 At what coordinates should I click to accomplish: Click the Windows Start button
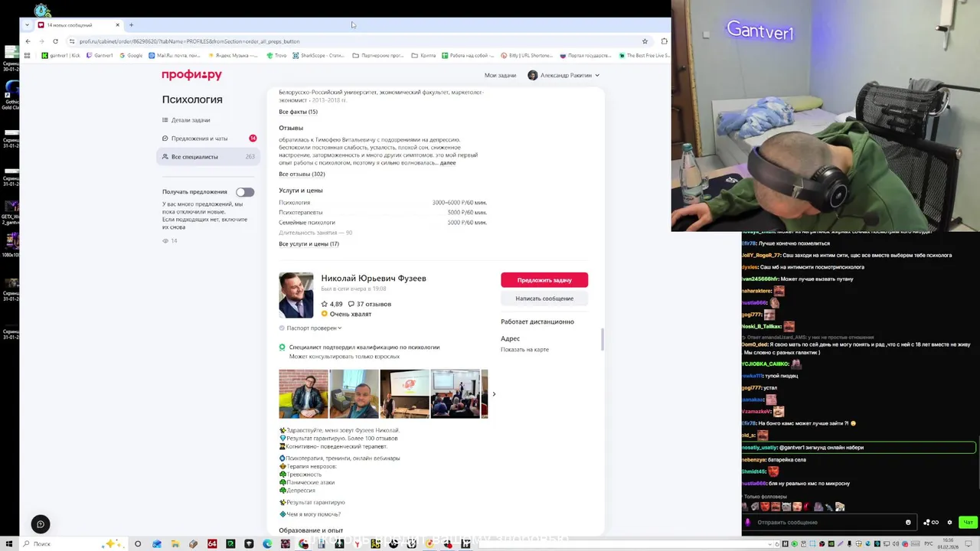pos(8,544)
